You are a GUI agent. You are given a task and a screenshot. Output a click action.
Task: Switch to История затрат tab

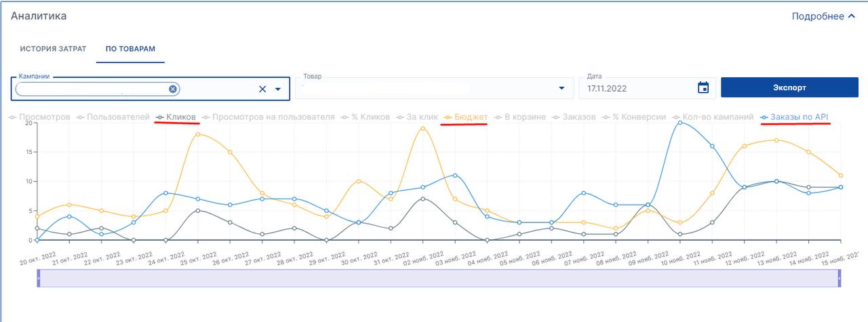[53, 49]
